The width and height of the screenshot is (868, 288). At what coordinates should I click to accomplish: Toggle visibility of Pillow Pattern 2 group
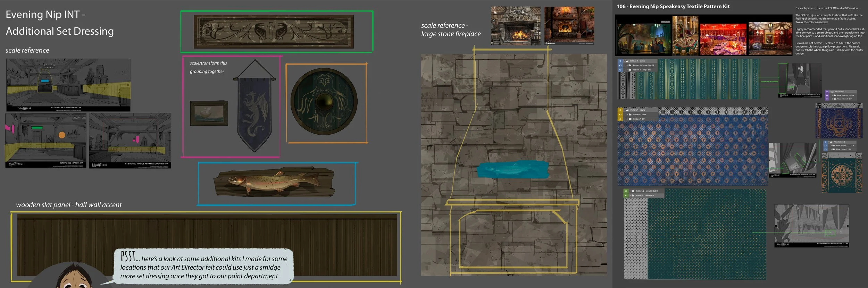[x=826, y=142]
